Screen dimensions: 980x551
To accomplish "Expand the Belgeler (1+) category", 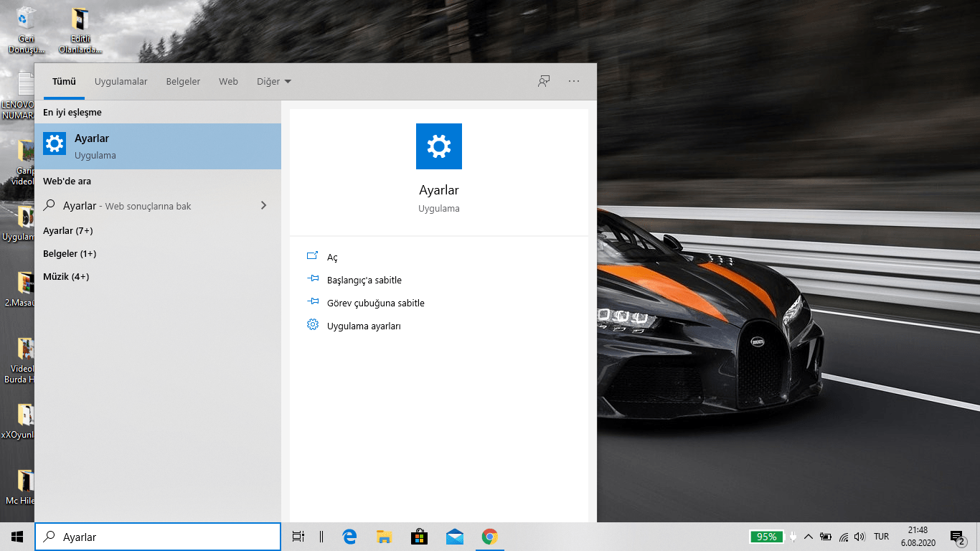I will point(70,254).
